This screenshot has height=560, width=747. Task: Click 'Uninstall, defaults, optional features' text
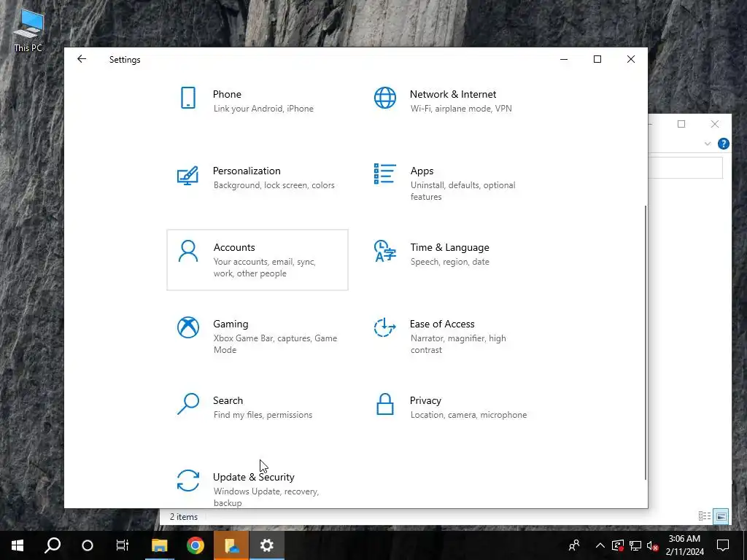463,191
